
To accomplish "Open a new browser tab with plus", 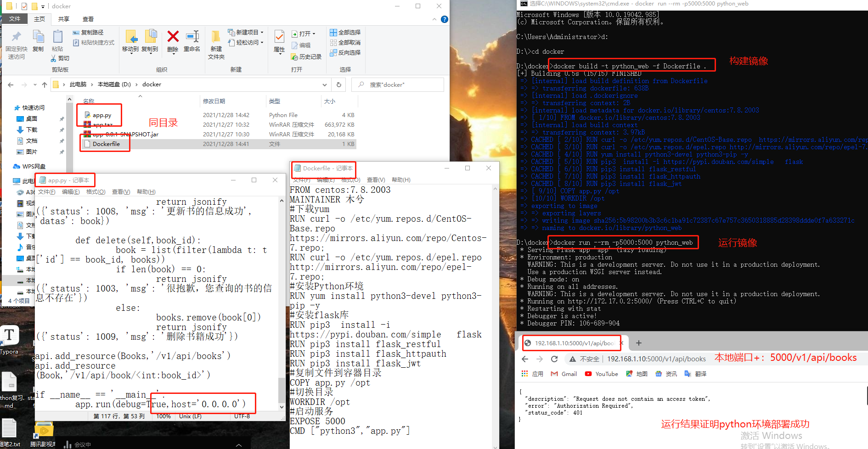I will pos(638,343).
